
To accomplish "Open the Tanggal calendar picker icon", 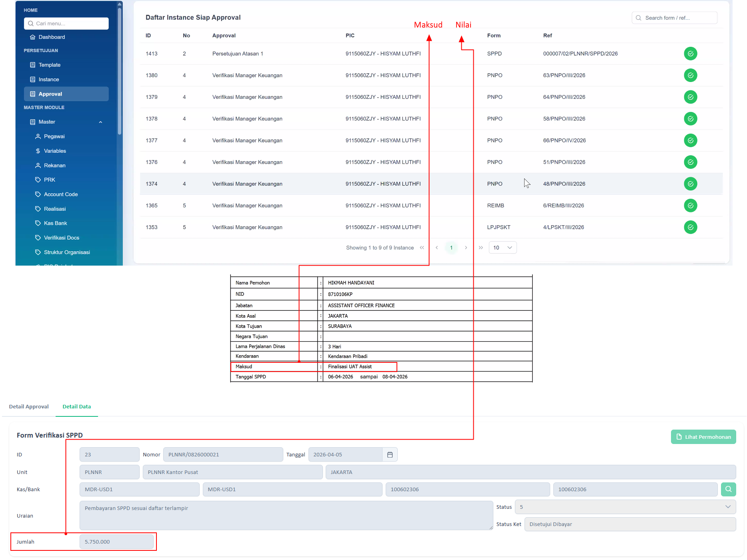I will pos(390,454).
